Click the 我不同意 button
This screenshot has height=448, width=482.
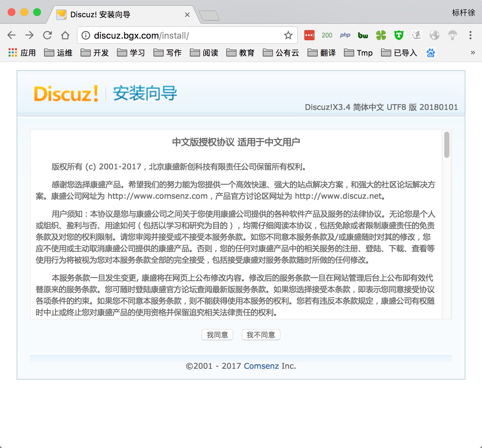pyautogui.click(x=261, y=335)
